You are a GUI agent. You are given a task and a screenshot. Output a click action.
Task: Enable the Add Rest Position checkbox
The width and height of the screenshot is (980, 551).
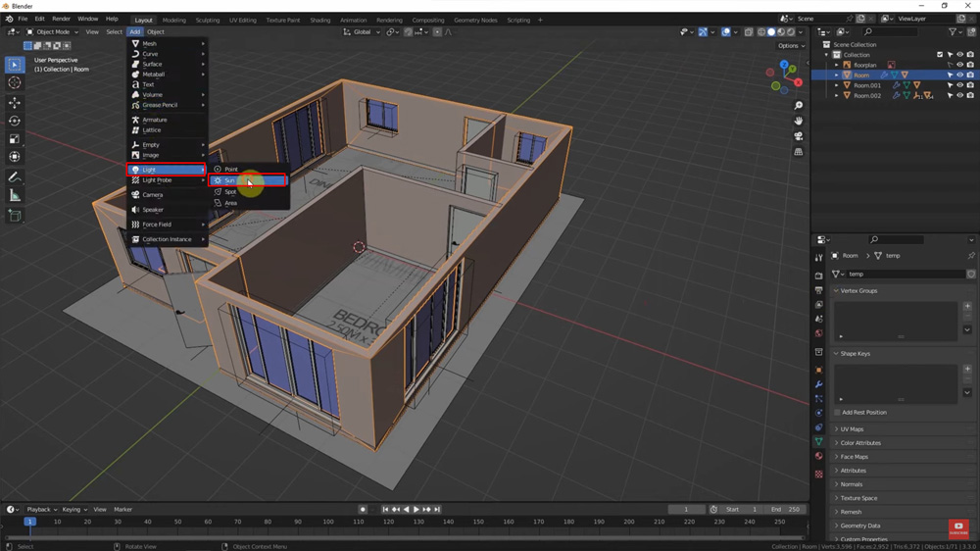837,413
